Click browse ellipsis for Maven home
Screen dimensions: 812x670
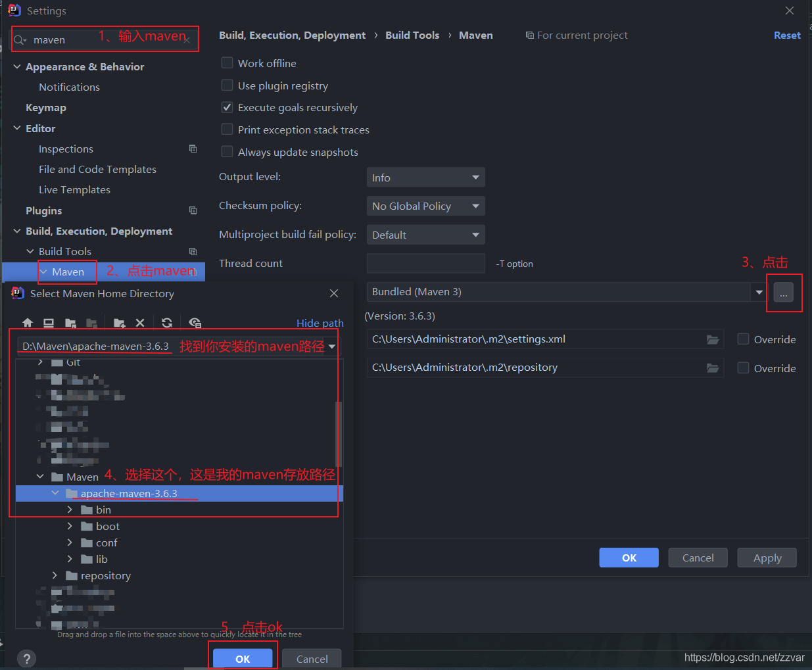783,292
